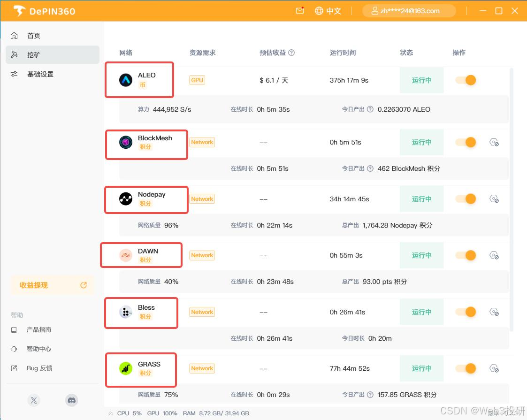Click the 运行中 status of Nodepay

tap(421, 199)
